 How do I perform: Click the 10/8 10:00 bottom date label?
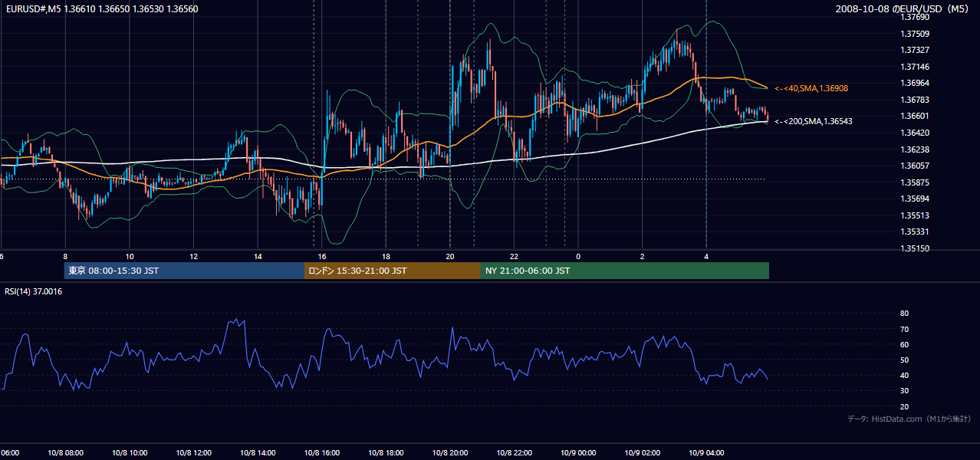coord(130,453)
